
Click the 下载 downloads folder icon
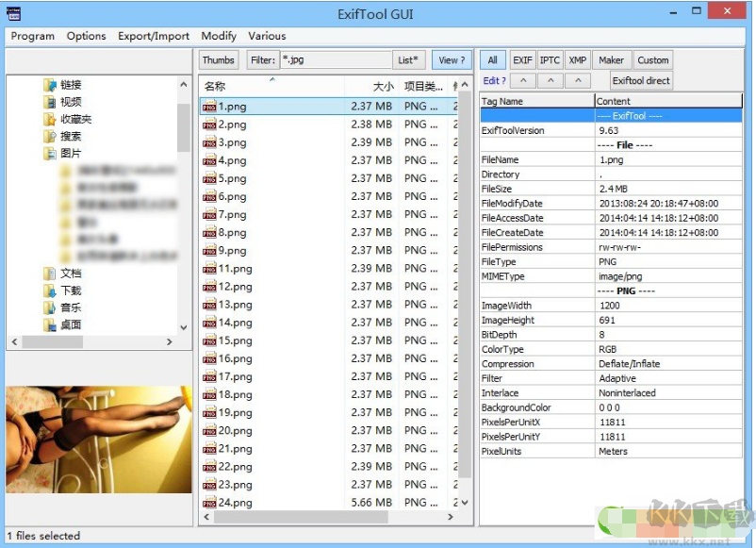(49, 291)
